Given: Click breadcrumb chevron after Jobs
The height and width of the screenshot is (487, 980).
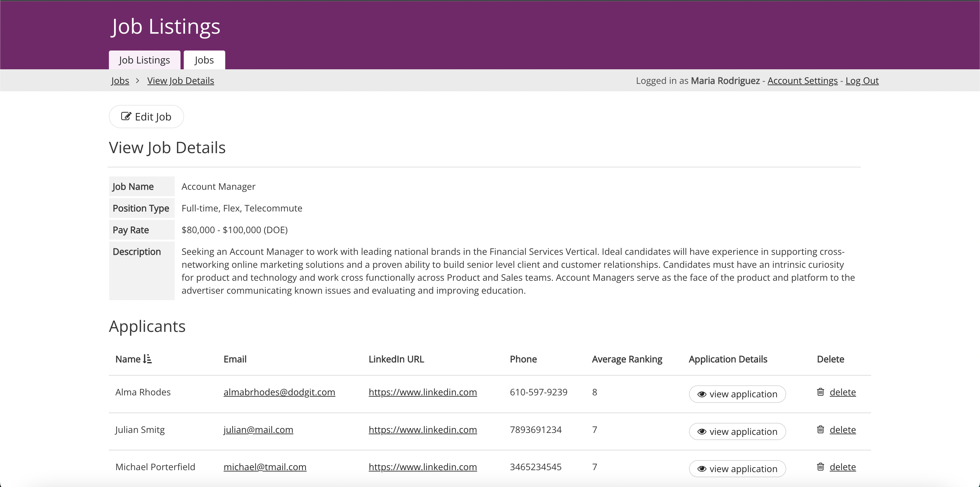Looking at the screenshot, I should coord(138,81).
